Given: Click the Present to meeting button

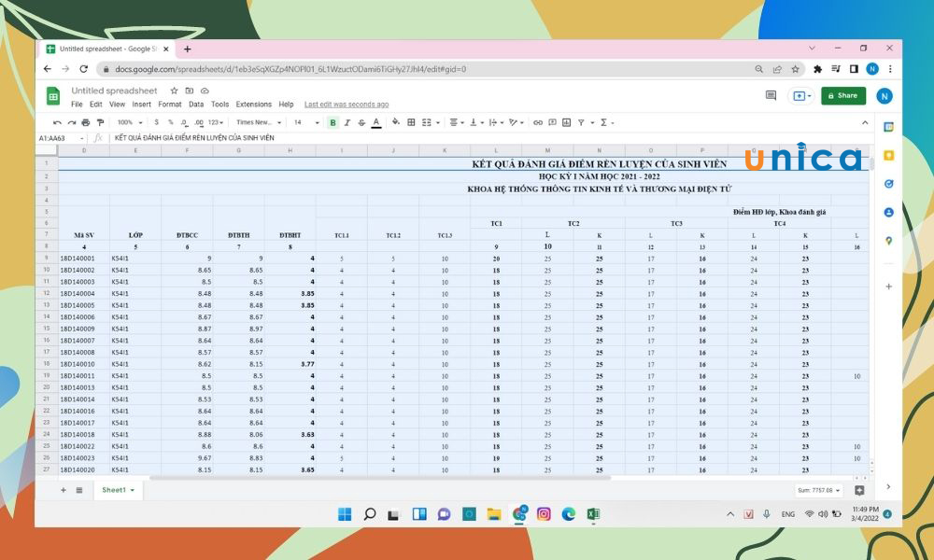Looking at the screenshot, I should tap(801, 96).
